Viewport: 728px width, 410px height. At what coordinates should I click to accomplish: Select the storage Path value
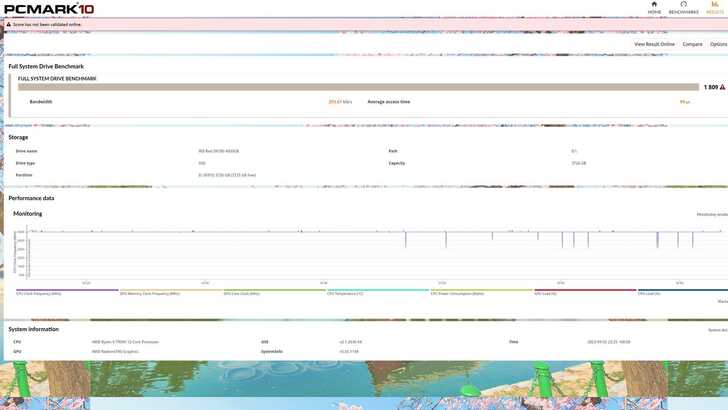click(574, 151)
